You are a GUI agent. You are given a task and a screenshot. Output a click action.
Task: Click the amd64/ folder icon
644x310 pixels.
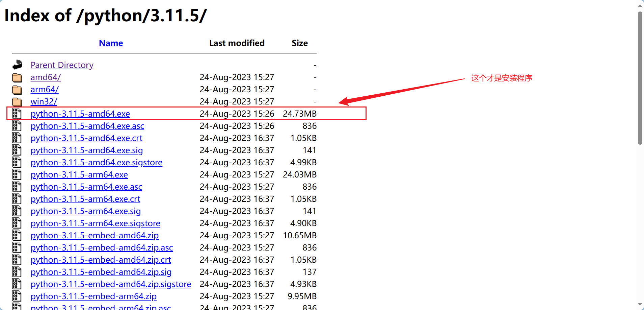17,78
